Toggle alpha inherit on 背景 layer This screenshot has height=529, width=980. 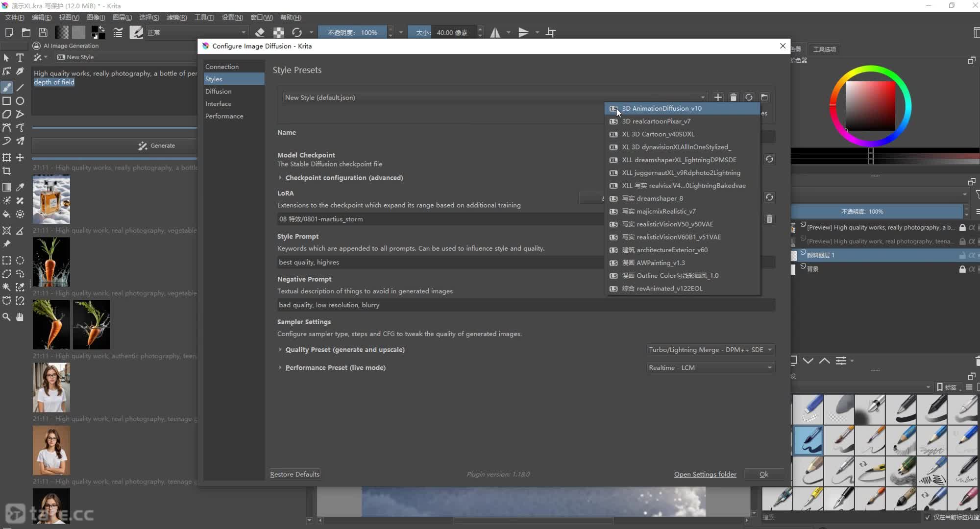pos(972,269)
